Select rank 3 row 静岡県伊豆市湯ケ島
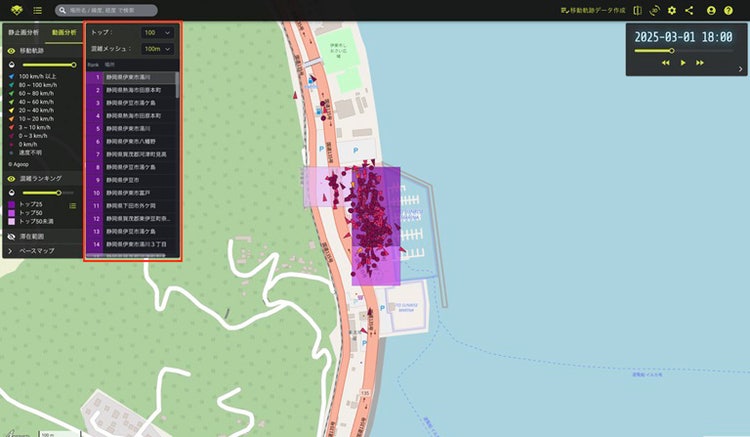 (x=132, y=103)
